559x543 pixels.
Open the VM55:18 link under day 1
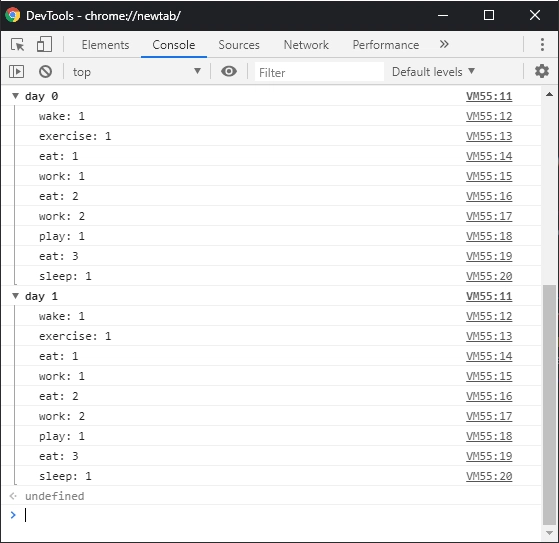tap(489, 436)
